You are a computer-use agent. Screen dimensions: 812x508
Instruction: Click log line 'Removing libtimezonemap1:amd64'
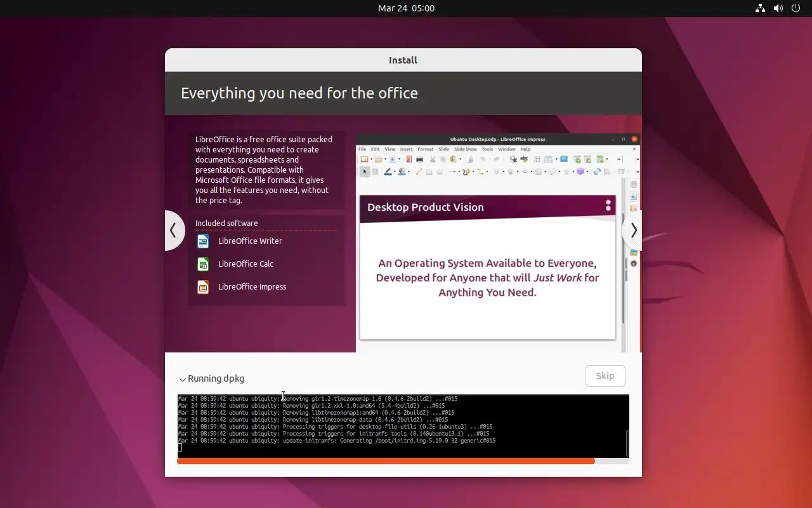[316, 413]
